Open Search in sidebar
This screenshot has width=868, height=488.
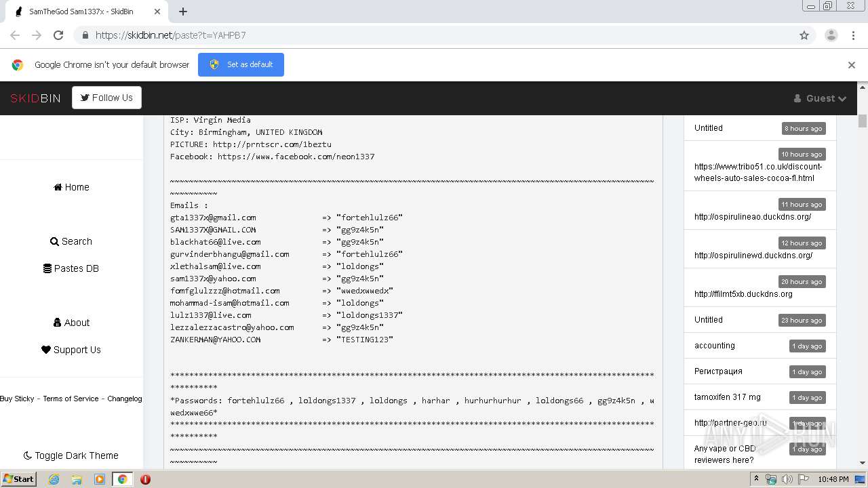pyautogui.click(x=71, y=241)
